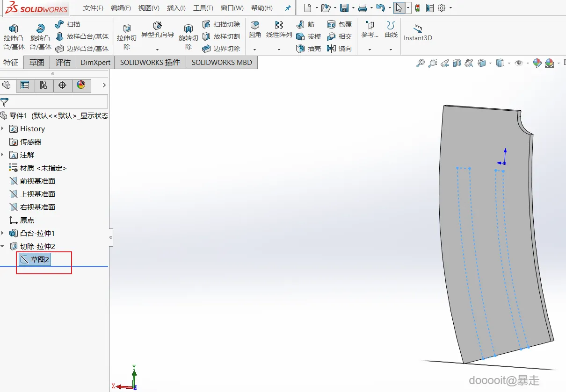Screen dimensions: 566x392
Task: Open the 工具(T) menu
Action: tap(203, 8)
